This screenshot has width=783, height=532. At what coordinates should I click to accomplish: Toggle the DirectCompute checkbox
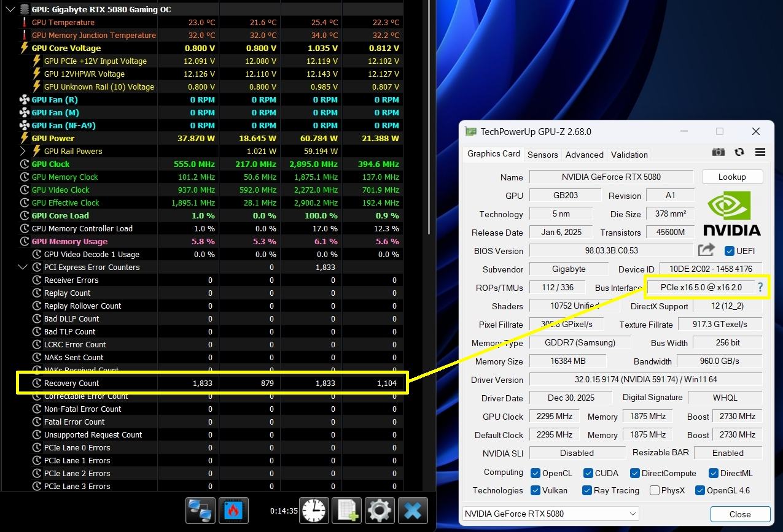click(635, 473)
